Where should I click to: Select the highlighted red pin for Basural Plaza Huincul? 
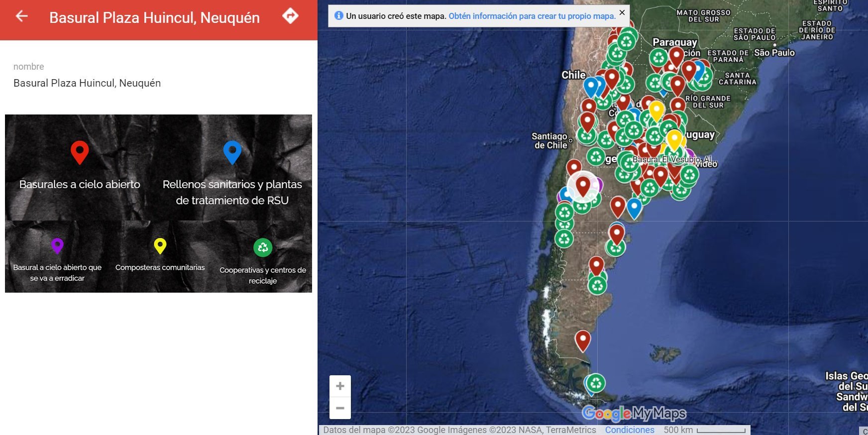(x=583, y=185)
